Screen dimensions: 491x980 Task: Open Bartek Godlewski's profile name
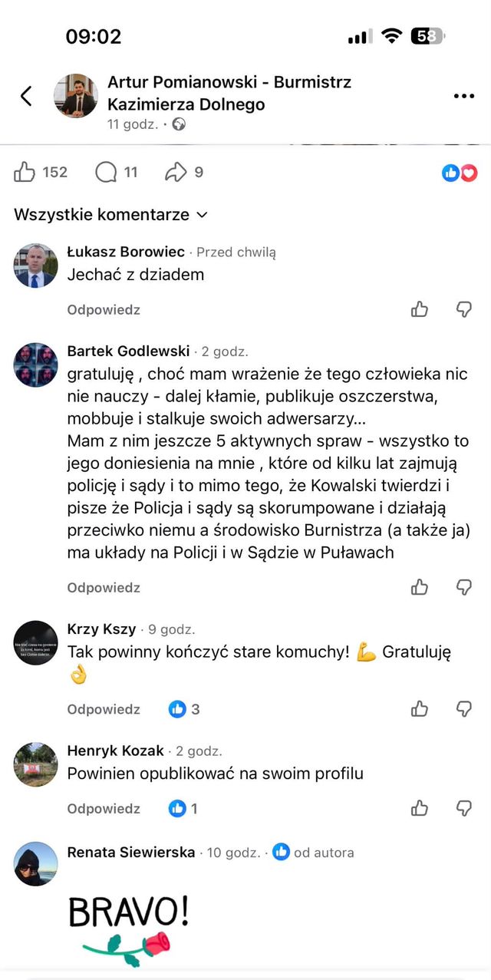pos(128,351)
